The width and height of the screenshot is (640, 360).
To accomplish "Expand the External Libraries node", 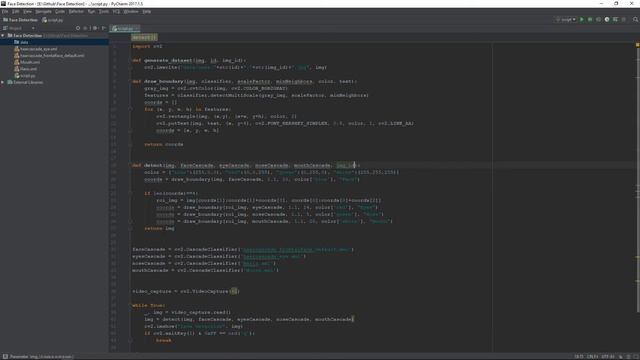I will pos(3,82).
